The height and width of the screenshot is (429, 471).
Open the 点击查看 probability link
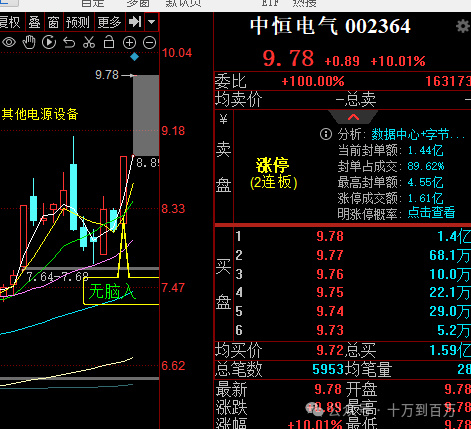pyautogui.click(x=431, y=212)
